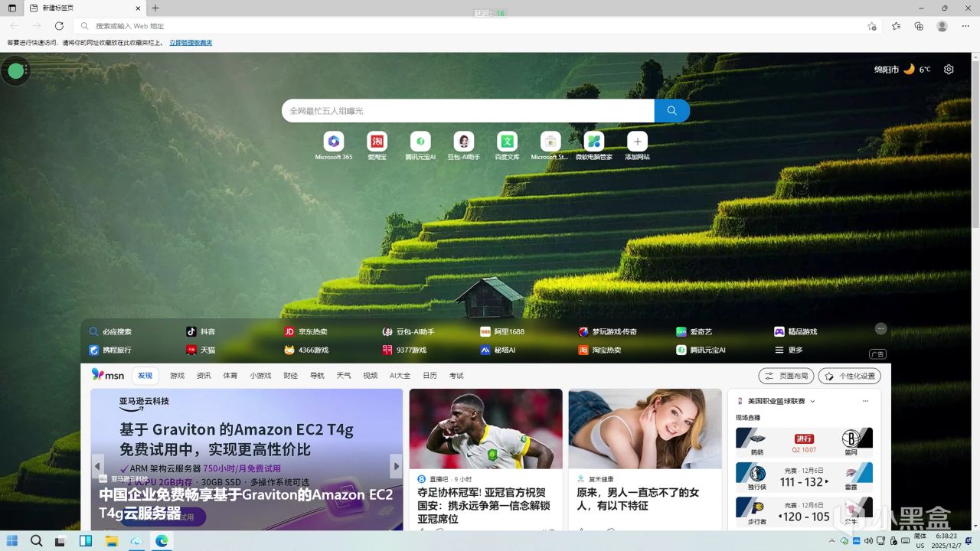The height and width of the screenshot is (551, 980).
Task: Open the Favorites list icon in toolbar
Action: tap(896, 26)
